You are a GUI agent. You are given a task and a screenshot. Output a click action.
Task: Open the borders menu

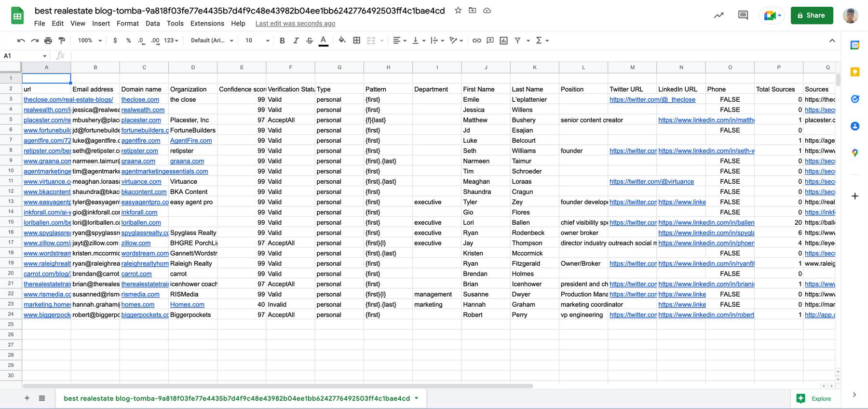pyautogui.click(x=356, y=41)
